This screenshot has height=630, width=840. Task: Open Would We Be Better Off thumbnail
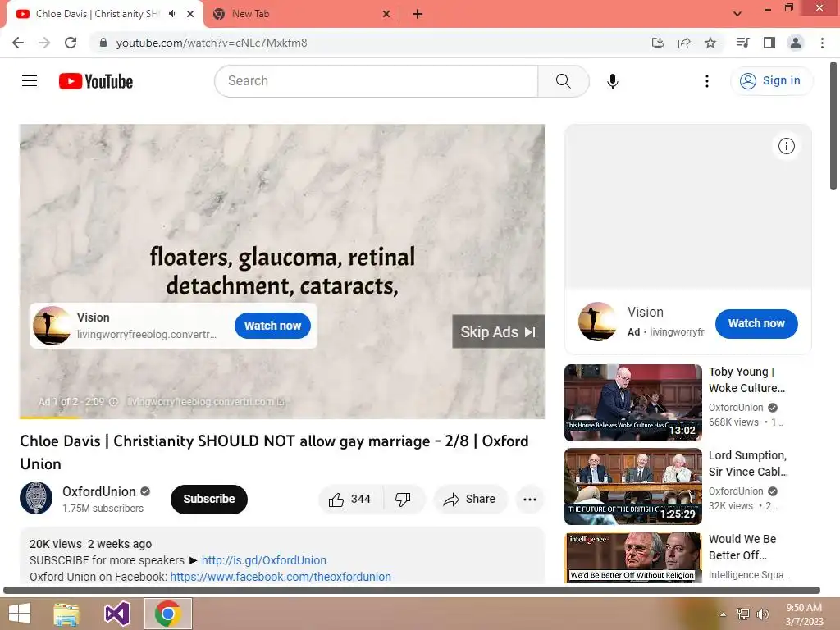pyautogui.click(x=632, y=557)
